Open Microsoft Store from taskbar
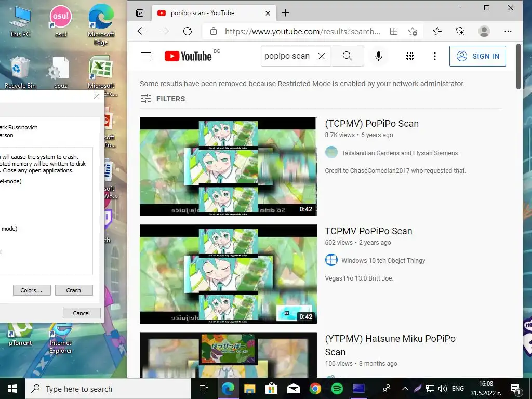532x399 pixels. tap(271, 389)
